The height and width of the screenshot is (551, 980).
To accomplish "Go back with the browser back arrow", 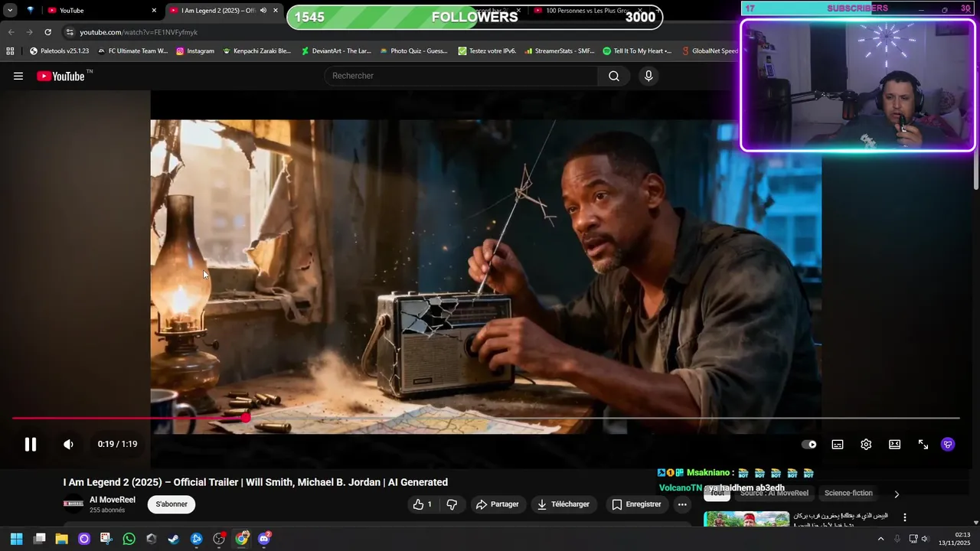I will click(x=11, y=32).
